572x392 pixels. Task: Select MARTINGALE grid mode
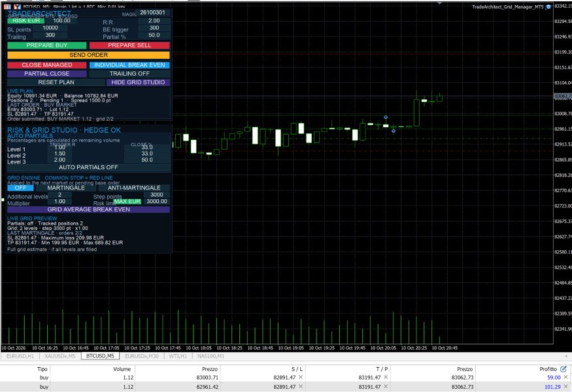pos(66,188)
